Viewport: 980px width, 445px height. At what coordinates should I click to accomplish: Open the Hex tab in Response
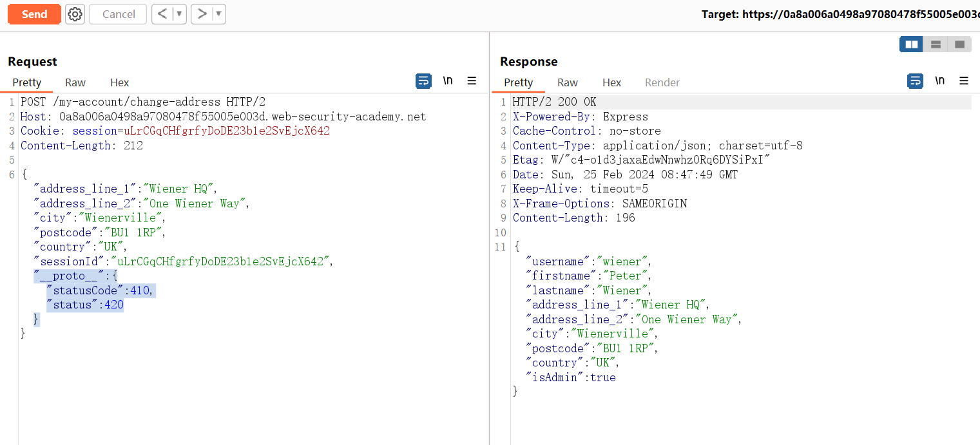tap(611, 82)
